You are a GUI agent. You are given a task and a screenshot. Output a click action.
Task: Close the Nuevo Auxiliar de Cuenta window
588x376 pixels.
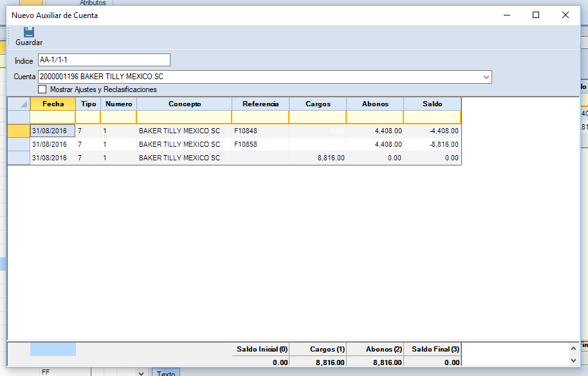[x=565, y=15]
